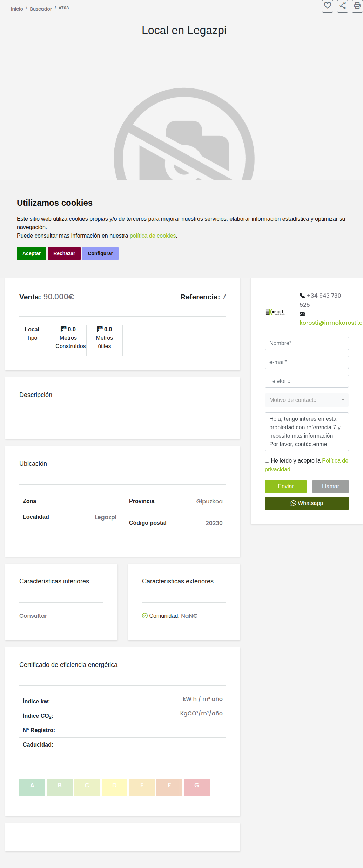Image resolution: width=363 pixels, height=868 pixels.
Task: Select the energy rating A swatch
Action: [32, 788]
